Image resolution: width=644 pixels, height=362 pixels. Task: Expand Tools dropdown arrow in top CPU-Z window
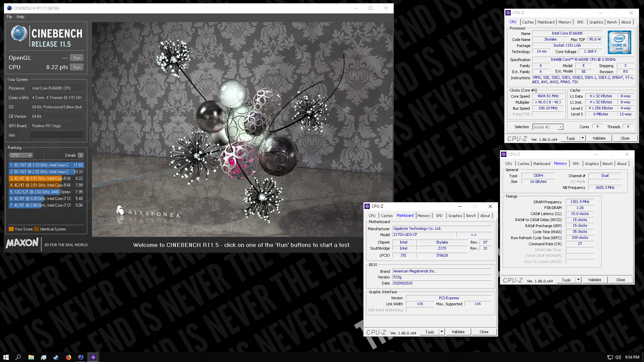[583, 138]
